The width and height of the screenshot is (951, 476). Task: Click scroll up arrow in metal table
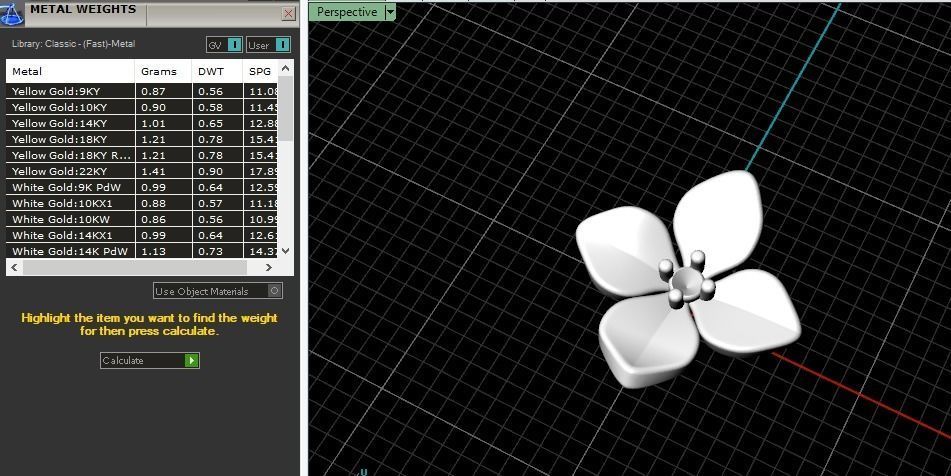286,69
